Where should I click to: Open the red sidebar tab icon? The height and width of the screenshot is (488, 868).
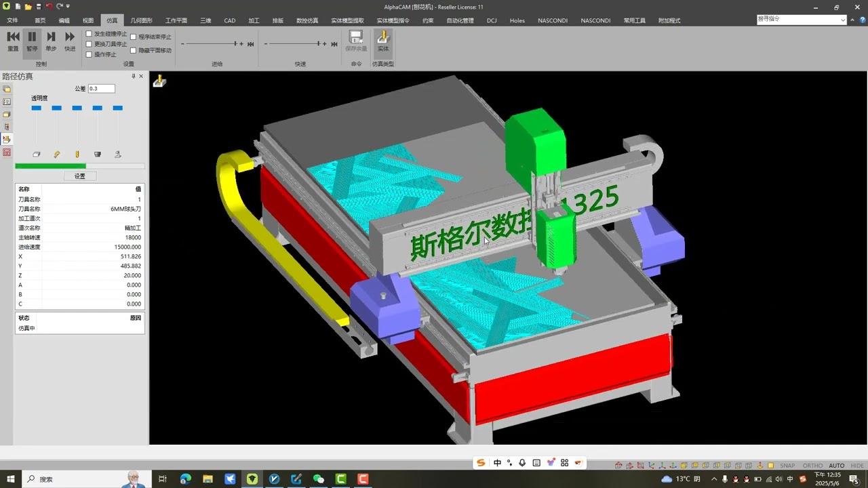[x=7, y=152]
